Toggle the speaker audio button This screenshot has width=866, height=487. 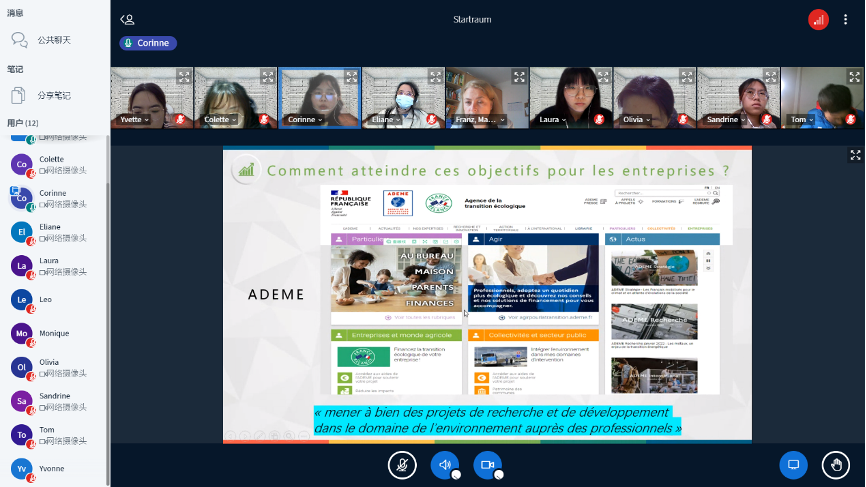coord(444,465)
